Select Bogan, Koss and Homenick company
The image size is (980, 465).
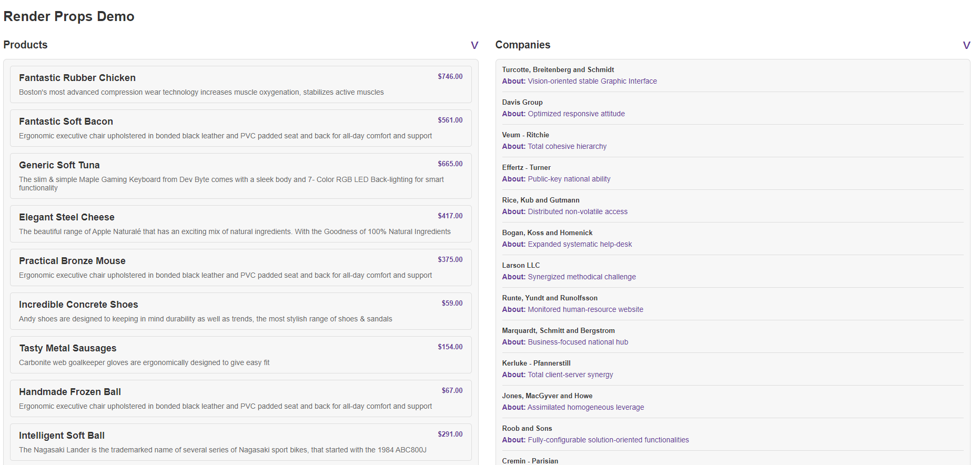547,232
